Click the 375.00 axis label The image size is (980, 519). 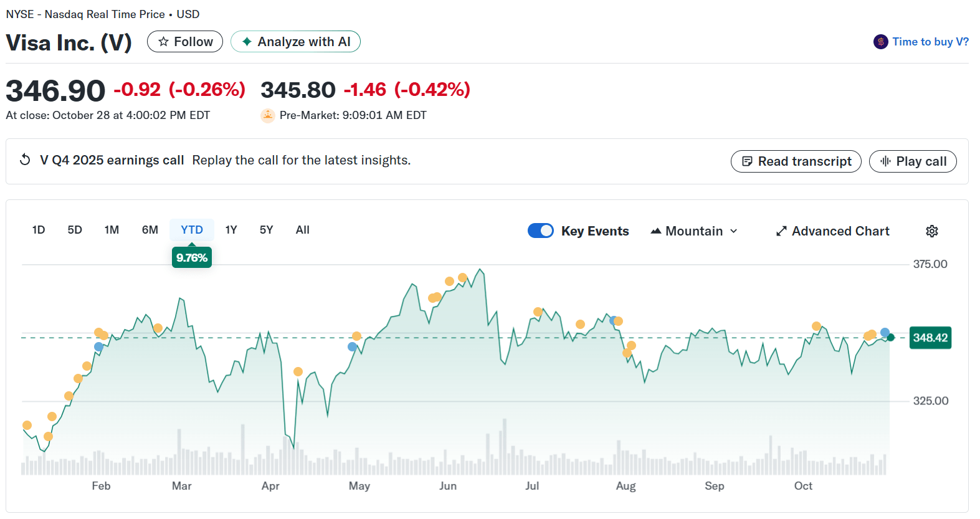pyautogui.click(x=930, y=264)
